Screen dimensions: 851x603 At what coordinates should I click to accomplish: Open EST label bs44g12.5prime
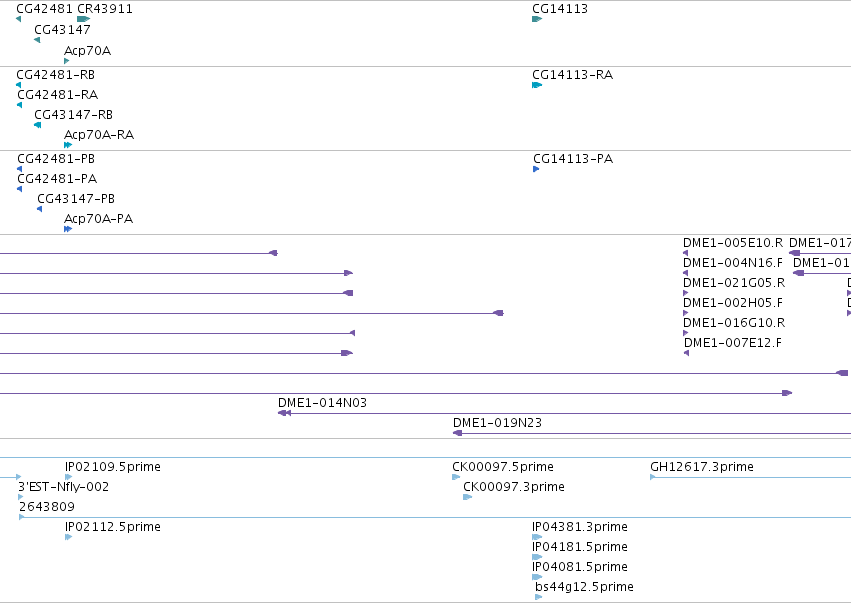(584, 587)
